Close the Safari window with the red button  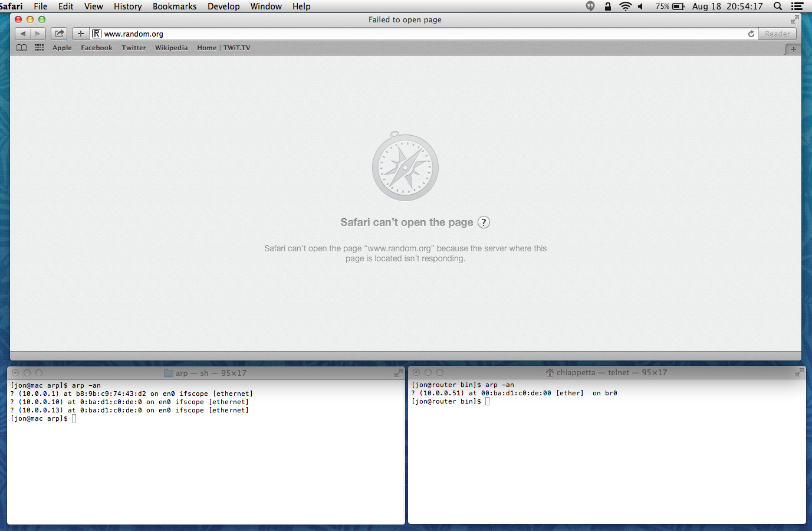(x=18, y=19)
